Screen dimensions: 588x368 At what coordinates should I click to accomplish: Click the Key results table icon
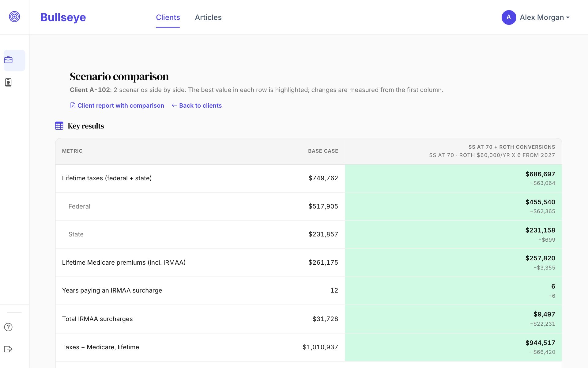pyautogui.click(x=59, y=126)
